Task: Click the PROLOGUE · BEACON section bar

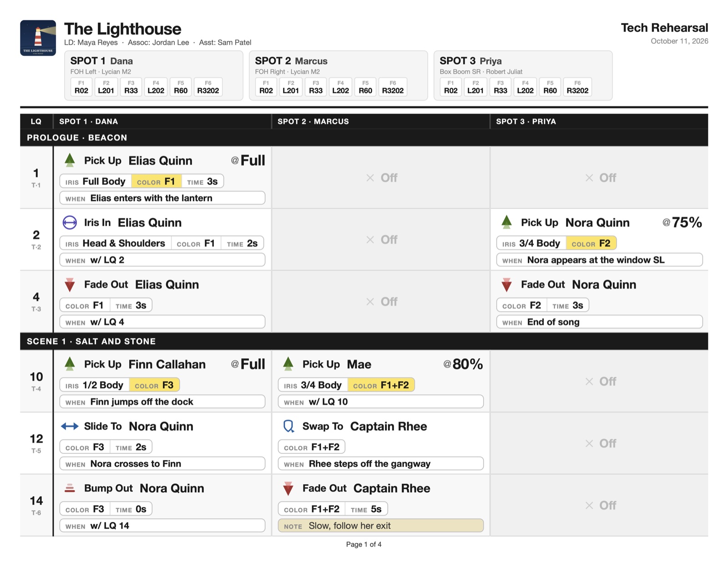Action: click(364, 138)
